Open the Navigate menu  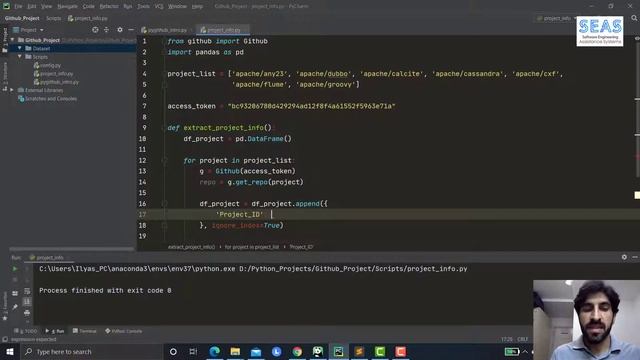coord(67,7)
